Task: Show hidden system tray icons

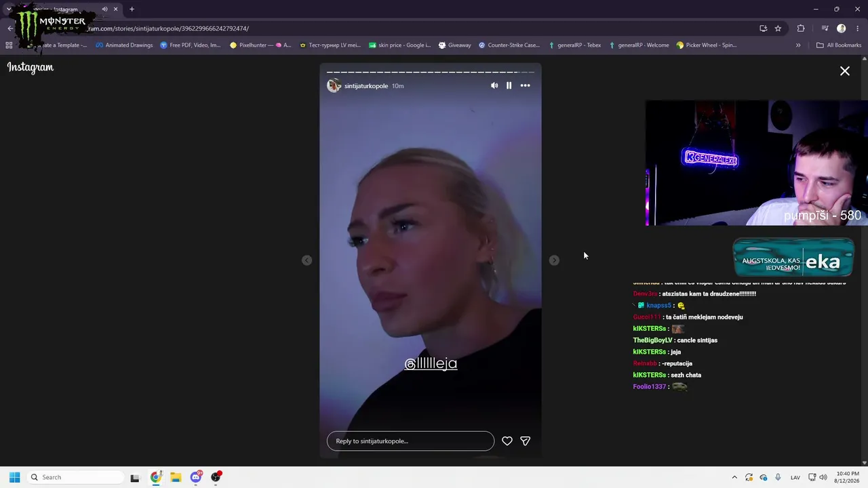Action: [734, 477]
